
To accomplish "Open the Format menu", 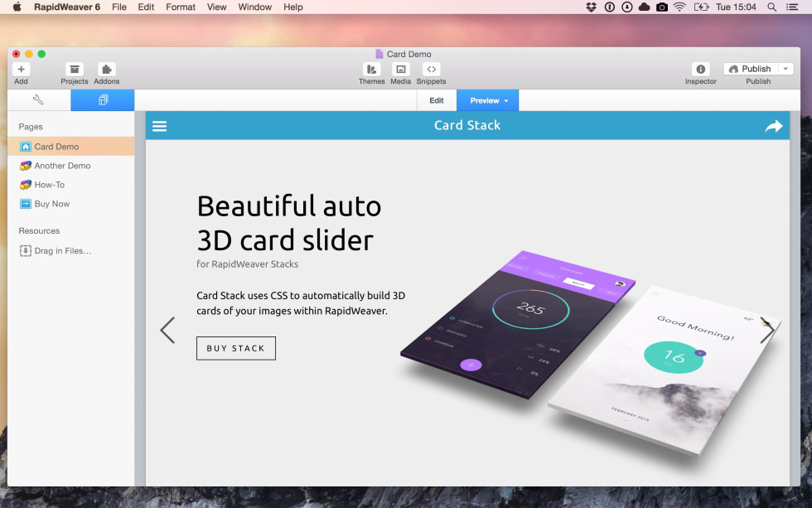I will (x=181, y=7).
